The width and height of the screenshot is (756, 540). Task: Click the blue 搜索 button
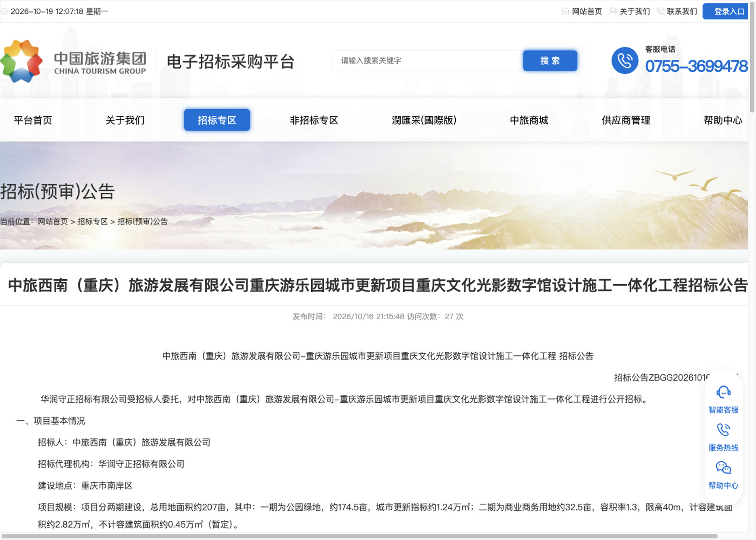(x=550, y=60)
